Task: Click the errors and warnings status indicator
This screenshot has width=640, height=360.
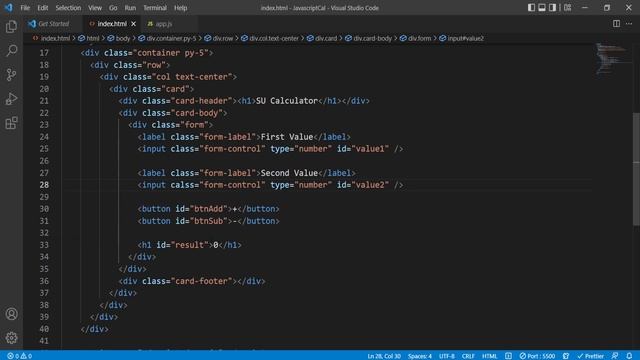Action: [x=19, y=356]
